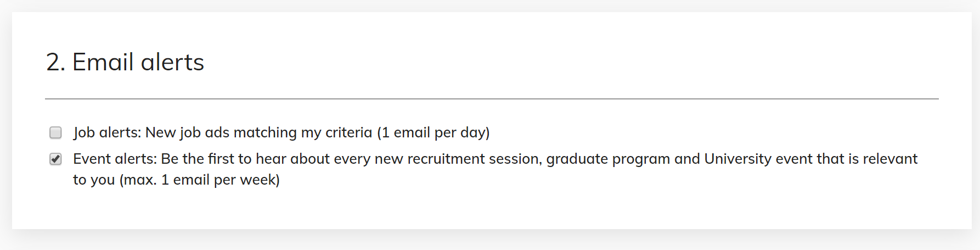Click 'Be the first to hear' text
This screenshot has width=980, height=250.
click(223, 159)
